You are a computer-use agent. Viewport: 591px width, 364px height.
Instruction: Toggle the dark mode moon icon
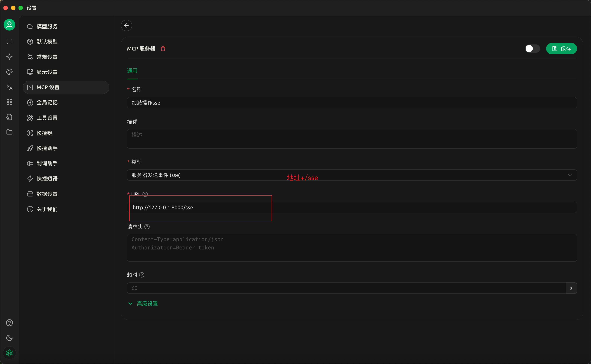point(9,338)
